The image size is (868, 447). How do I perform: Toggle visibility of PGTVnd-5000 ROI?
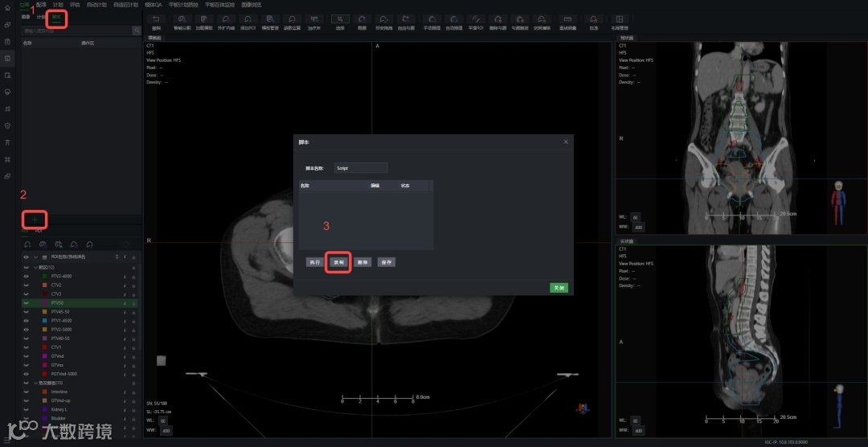coord(26,374)
